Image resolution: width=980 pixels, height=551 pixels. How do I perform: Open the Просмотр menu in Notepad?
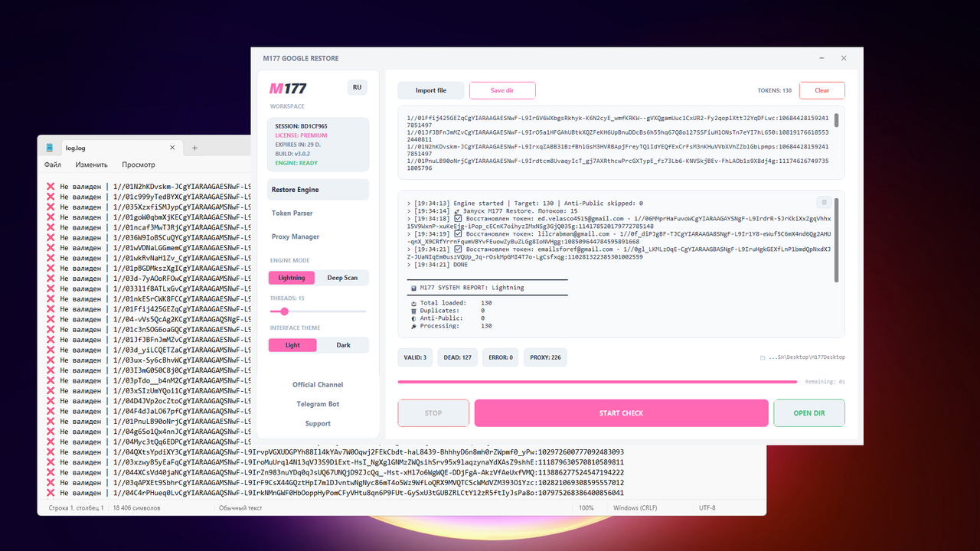pyautogui.click(x=139, y=165)
